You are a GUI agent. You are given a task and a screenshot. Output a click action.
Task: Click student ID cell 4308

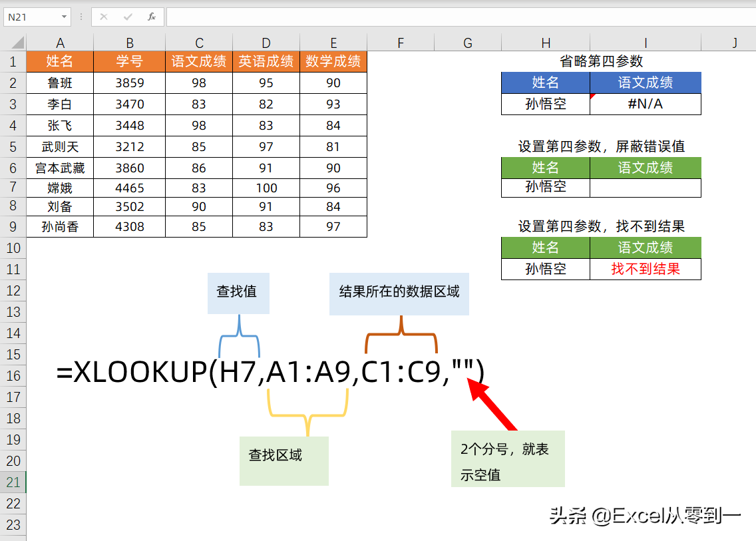(129, 227)
